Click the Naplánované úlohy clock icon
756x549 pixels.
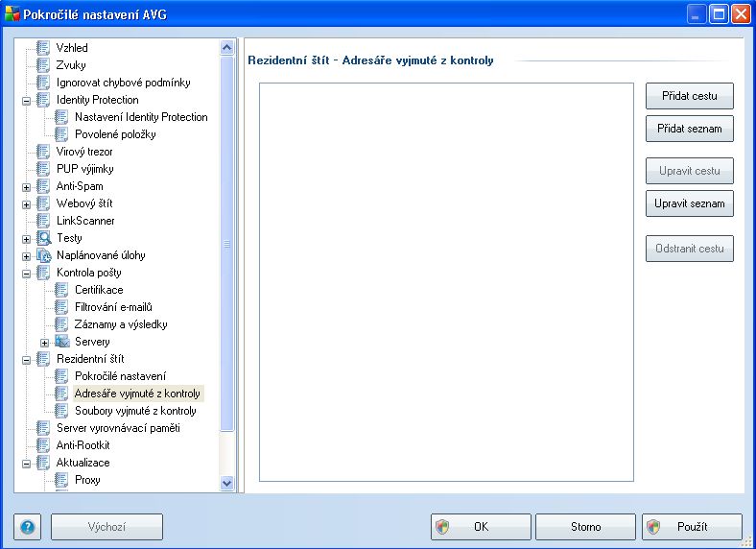pyautogui.click(x=44, y=255)
